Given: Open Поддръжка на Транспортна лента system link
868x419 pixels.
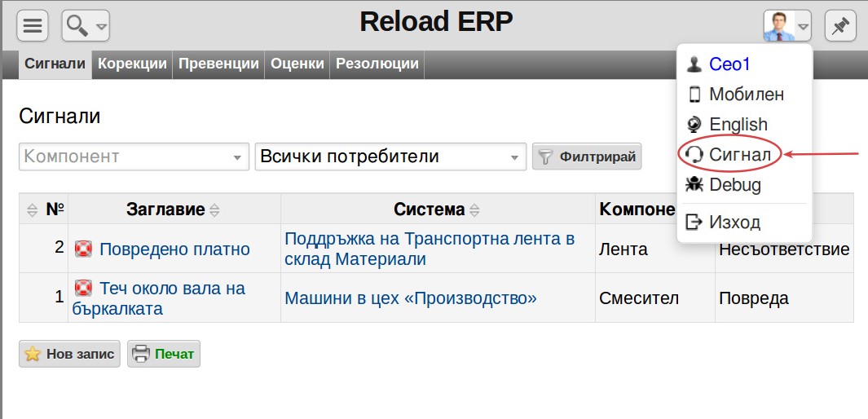Looking at the screenshot, I should (429, 249).
